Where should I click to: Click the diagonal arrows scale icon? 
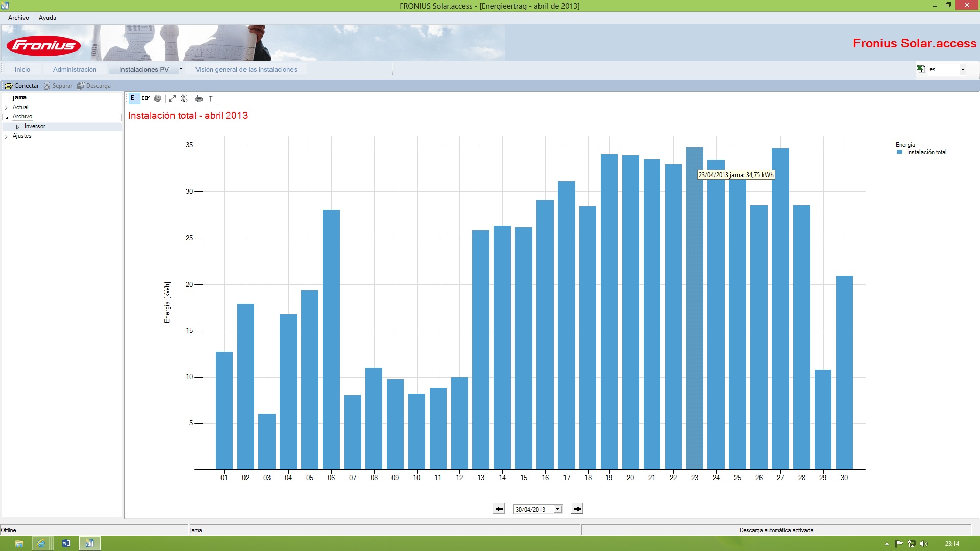173,98
